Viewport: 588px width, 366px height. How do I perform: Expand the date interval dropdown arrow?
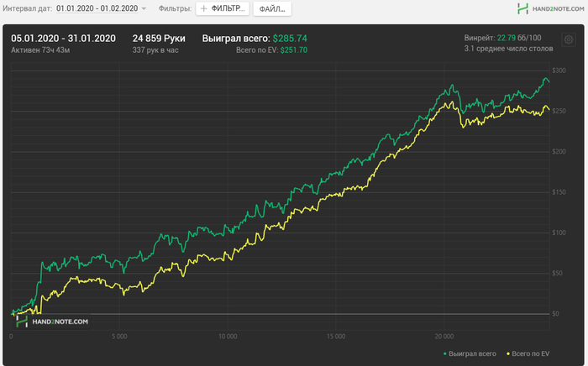(144, 8)
